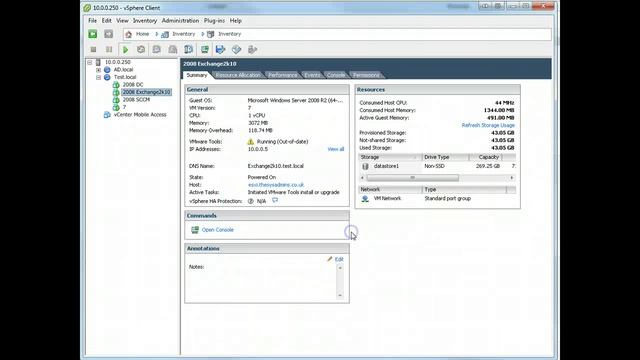The height and width of the screenshot is (360, 640).
Task: Click the Power Off stop toolbar icon
Action: tap(93, 49)
